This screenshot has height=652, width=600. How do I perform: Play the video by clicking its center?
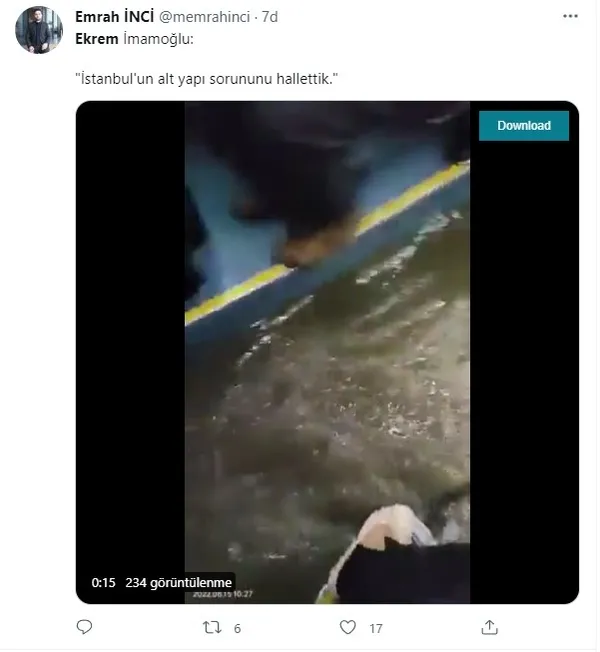click(x=327, y=352)
